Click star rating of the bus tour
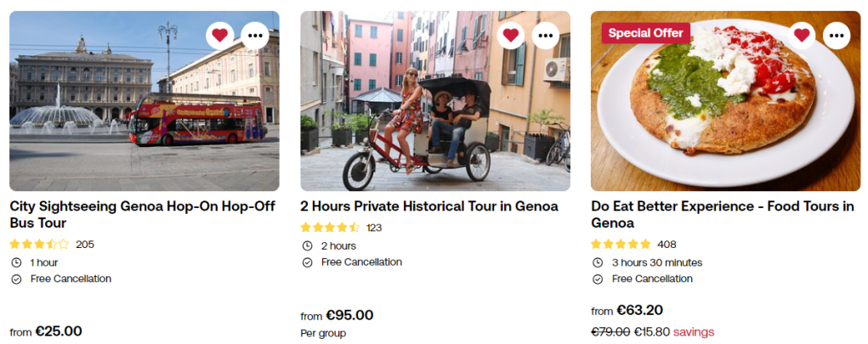This screenshot has height=344, width=868. pyautogui.click(x=39, y=244)
